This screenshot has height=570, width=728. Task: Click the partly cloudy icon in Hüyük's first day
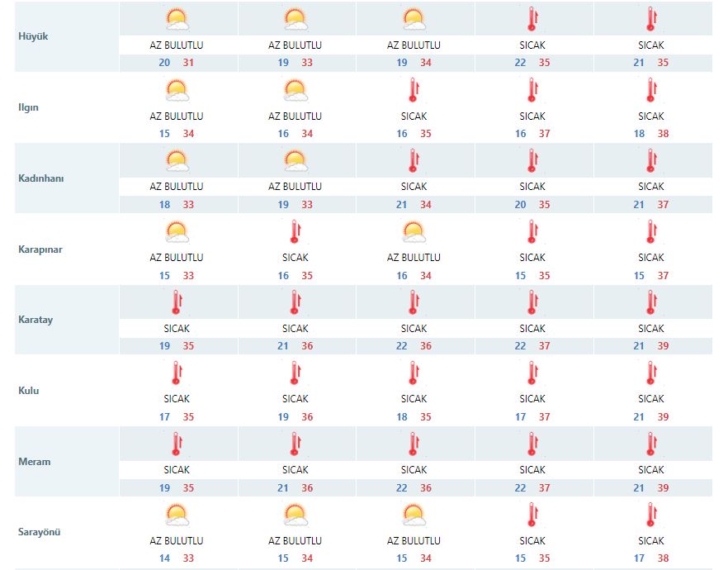[177, 19]
